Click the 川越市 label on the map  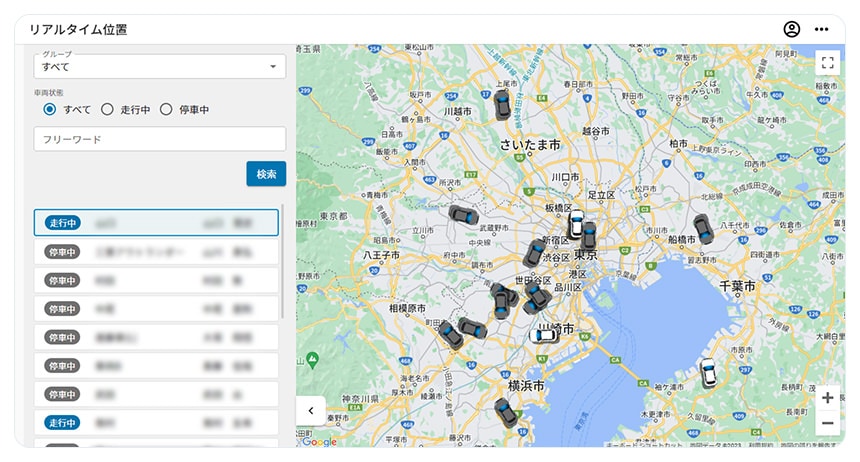(457, 111)
